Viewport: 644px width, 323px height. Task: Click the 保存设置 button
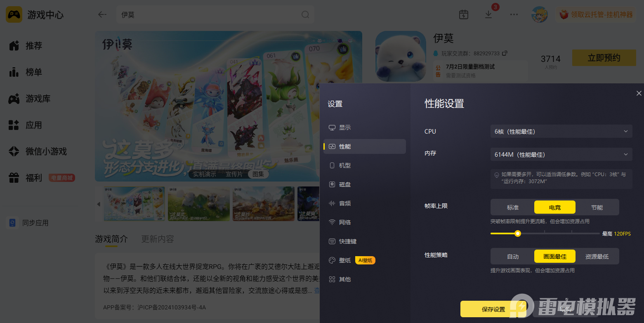pos(493,309)
